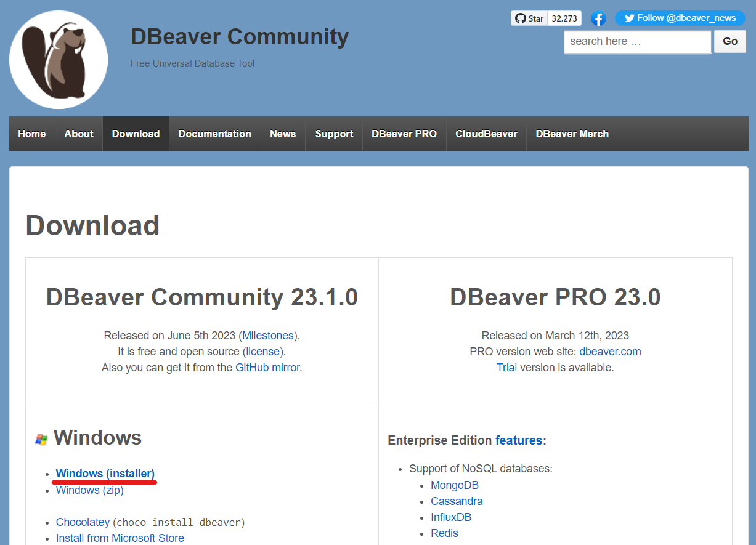Open the About menu item
This screenshot has width=756, height=545.
(x=79, y=134)
